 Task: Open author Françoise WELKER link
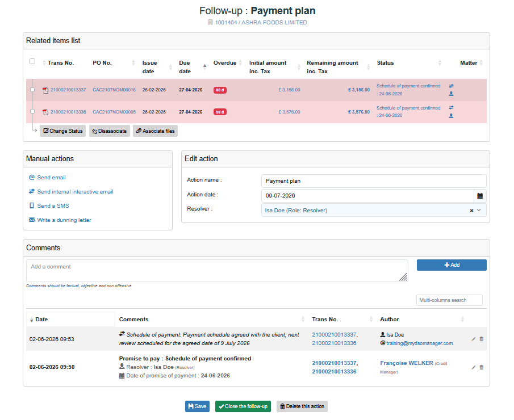click(407, 363)
